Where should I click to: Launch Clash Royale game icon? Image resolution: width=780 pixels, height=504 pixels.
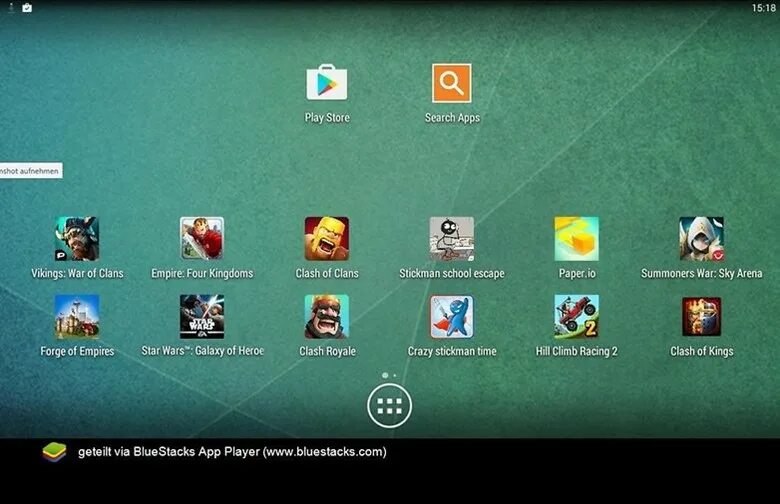327,316
